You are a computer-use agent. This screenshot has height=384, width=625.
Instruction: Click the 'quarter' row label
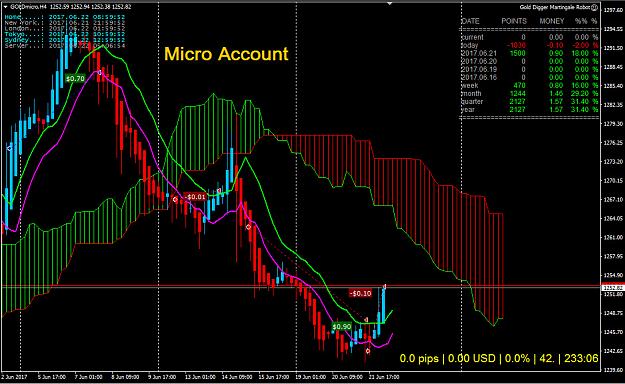pyautogui.click(x=472, y=101)
